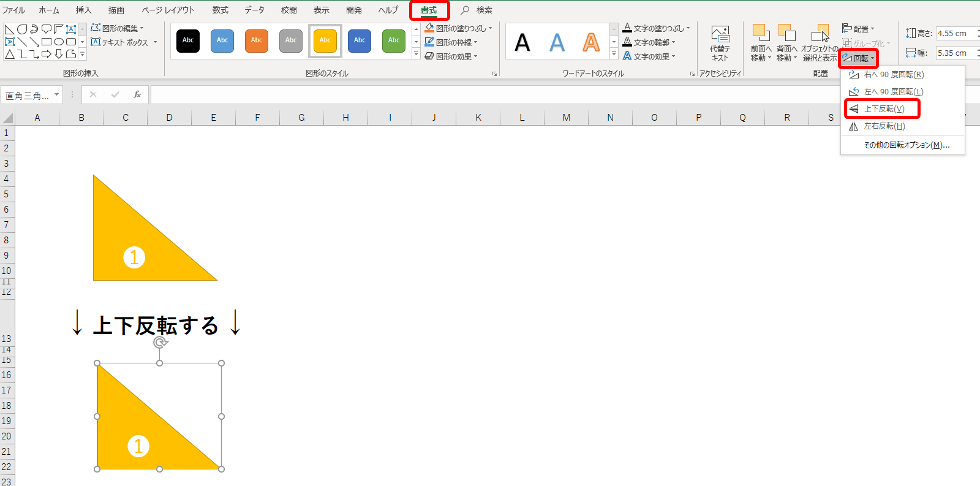Click 前面へ移動 bring forward icon
Viewport: 980px width, 486px height.
pos(761,32)
